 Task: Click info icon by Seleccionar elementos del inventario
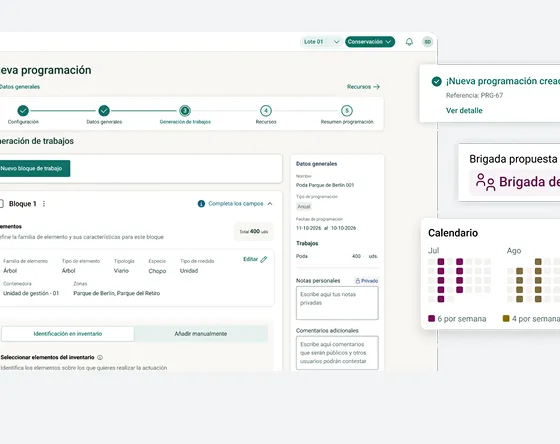(100, 357)
